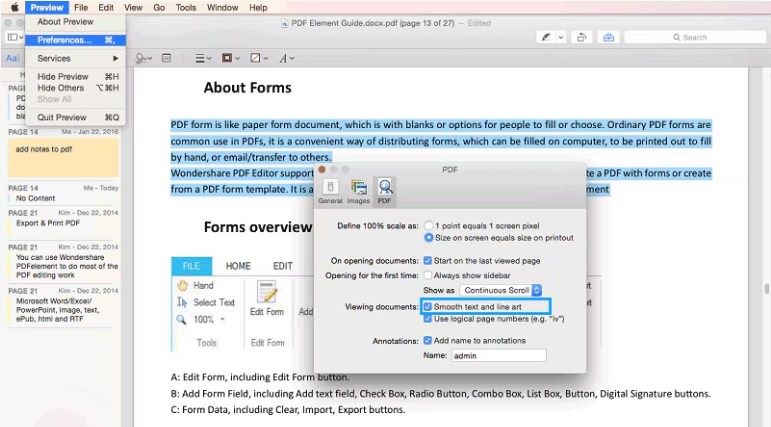This screenshot has width=771, height=427.
Task: Open the Tools menu
Action: click(x=186, y=7)
